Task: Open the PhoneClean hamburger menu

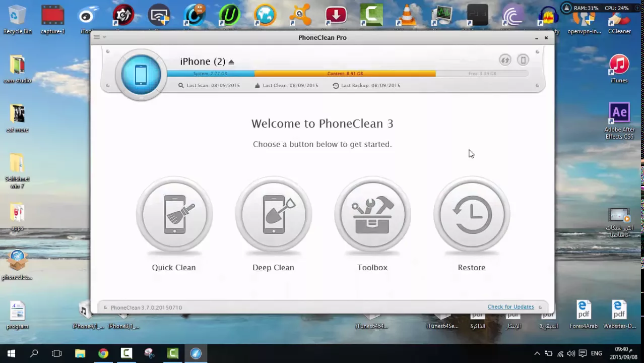Action: 97,37
